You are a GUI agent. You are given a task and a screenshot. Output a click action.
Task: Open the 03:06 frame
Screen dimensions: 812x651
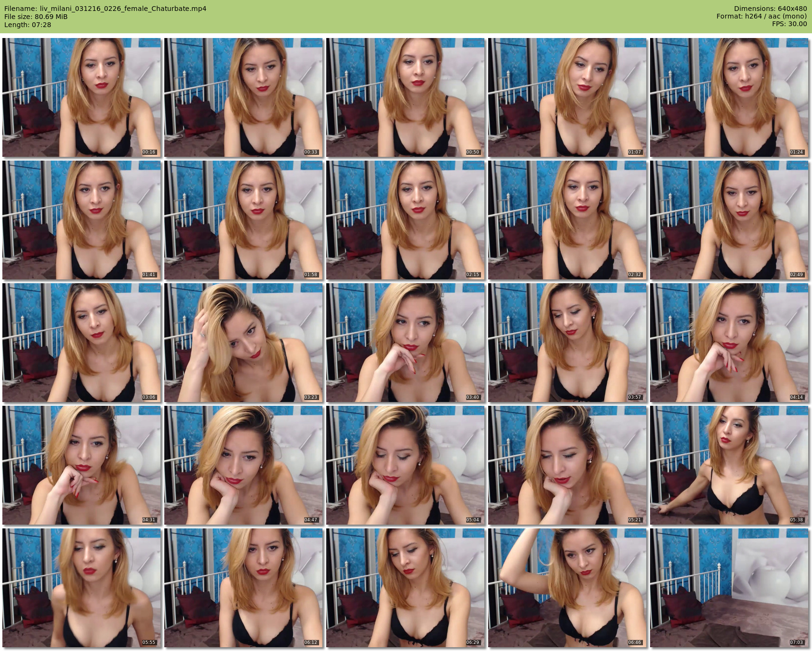pyautogui.click(x=82, y=343)
